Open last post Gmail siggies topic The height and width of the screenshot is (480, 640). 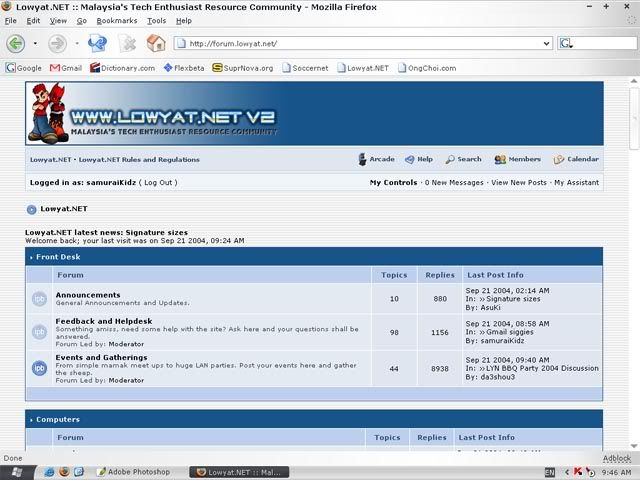(x=509, y=332)
